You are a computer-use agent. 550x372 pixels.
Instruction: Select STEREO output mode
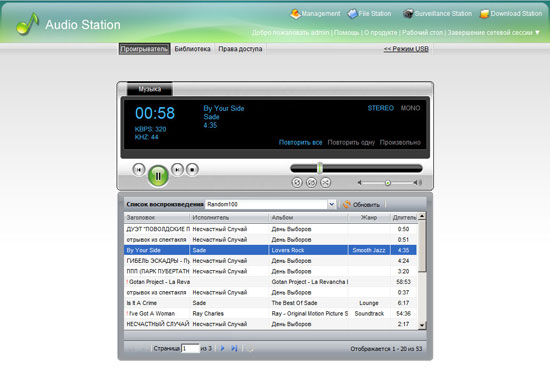[381, 108]
